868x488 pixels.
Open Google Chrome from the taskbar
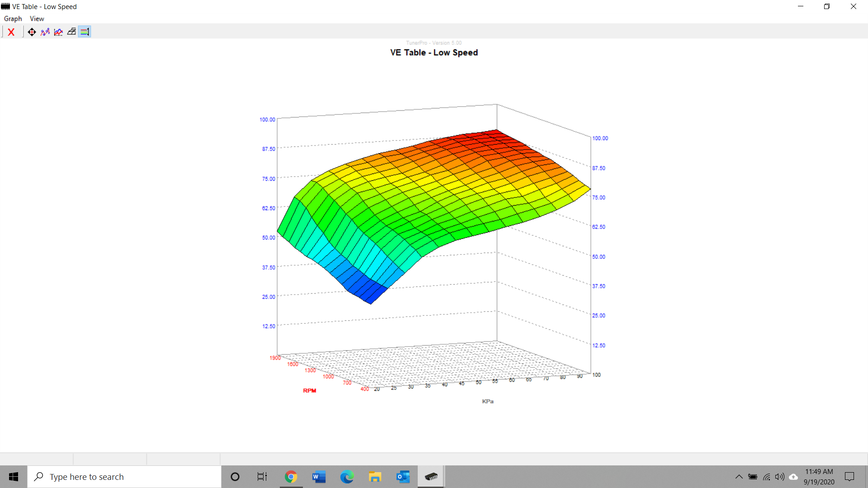(x=291, y=477)
